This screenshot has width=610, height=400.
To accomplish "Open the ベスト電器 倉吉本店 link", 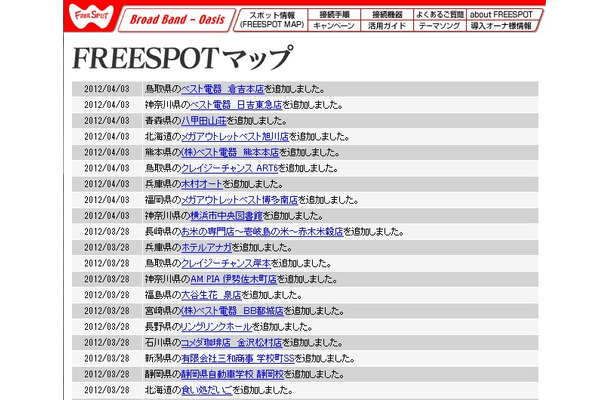I will click(223, 89).
